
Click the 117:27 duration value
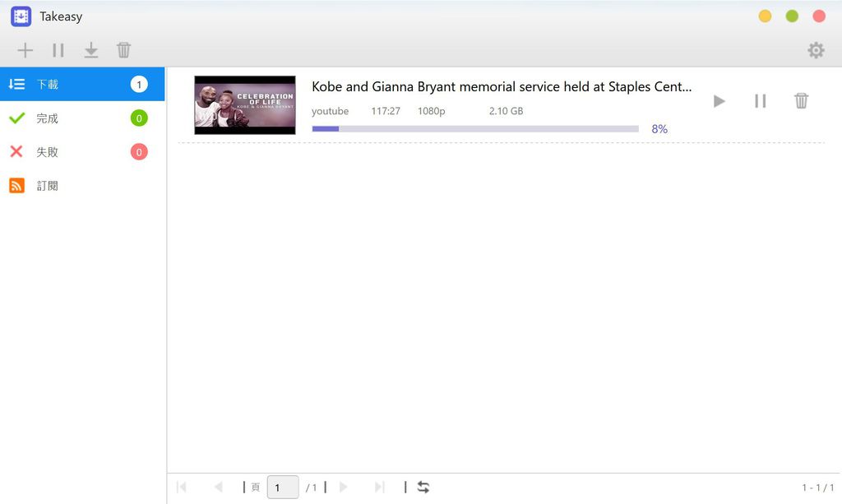[x=386, y=111]
